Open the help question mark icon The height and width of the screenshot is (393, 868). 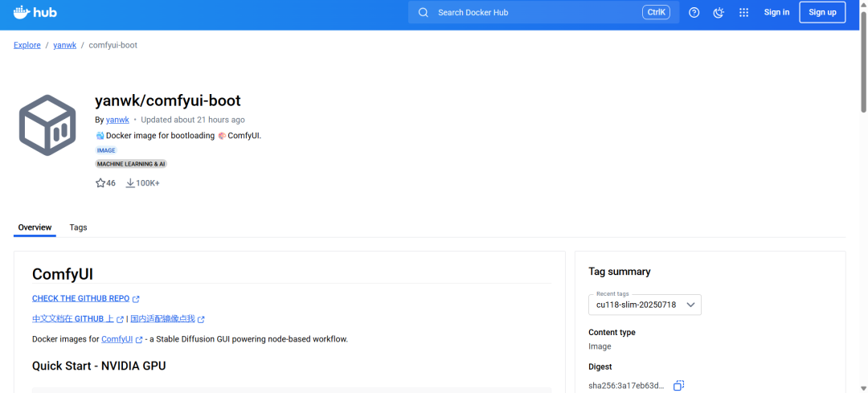694,13
